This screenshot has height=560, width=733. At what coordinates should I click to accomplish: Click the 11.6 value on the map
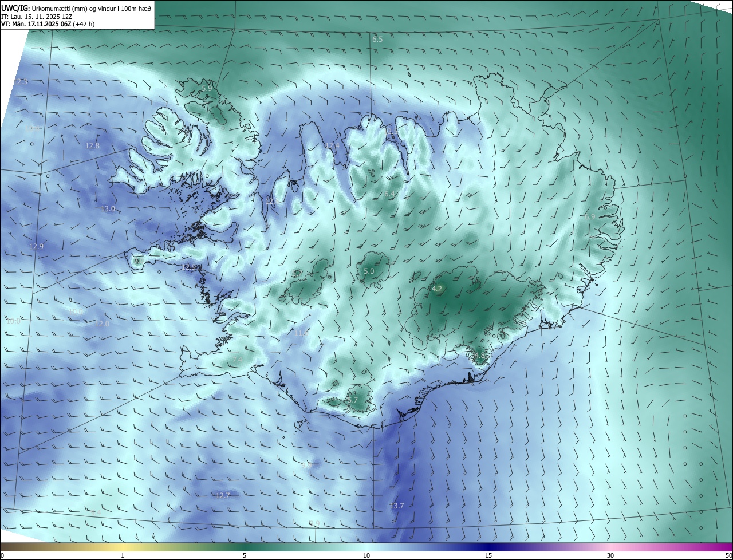click(302, 333)
